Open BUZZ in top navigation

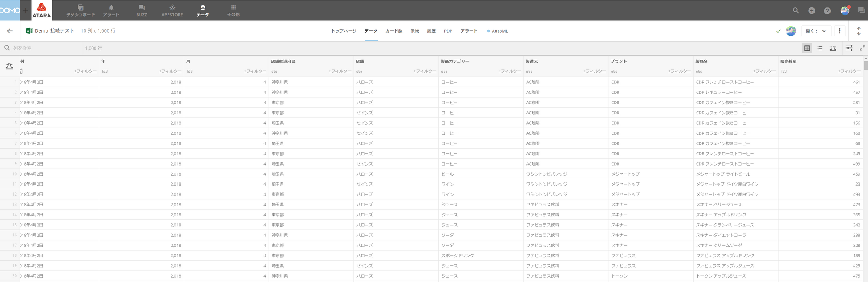[141, 10]
